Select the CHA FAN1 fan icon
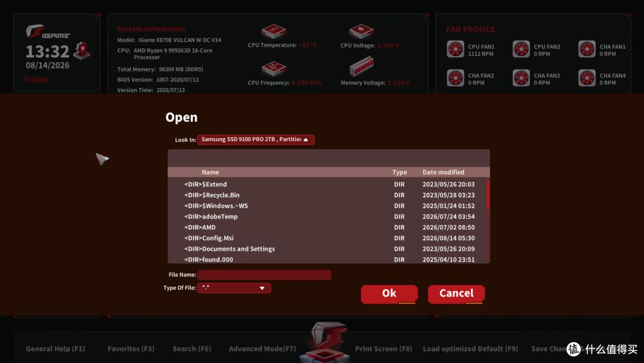Screen dimensions: 644x363 click(x=587, y=50)
